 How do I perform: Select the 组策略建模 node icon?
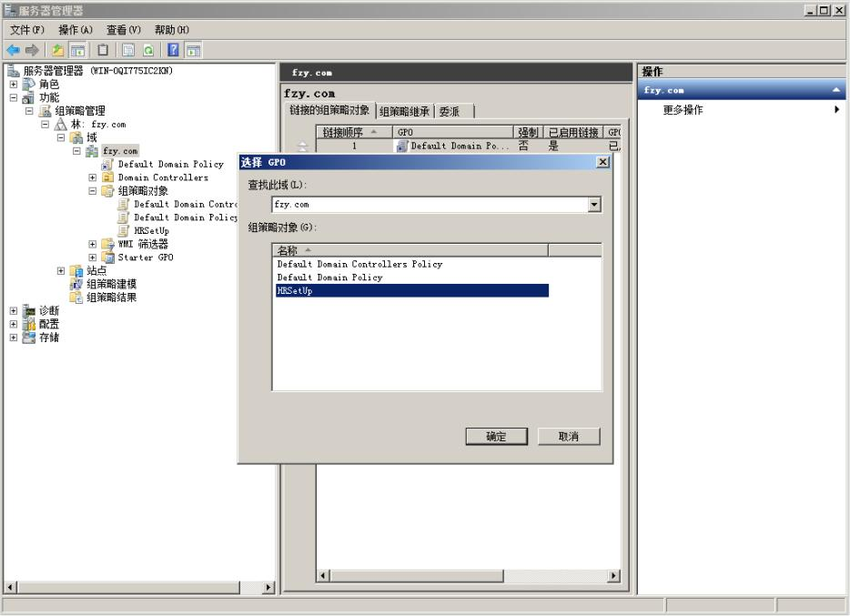[x=75, y=284]
